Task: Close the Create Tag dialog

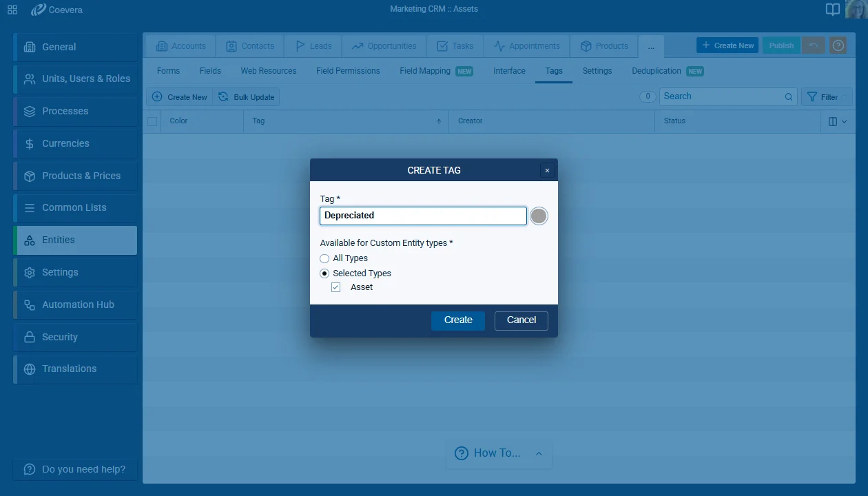Action: tap(548, 170)
